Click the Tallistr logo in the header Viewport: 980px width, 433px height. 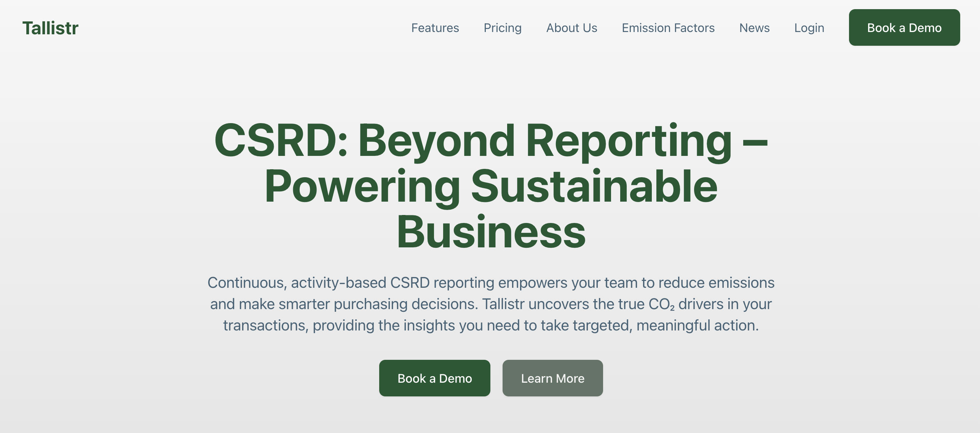50,28
